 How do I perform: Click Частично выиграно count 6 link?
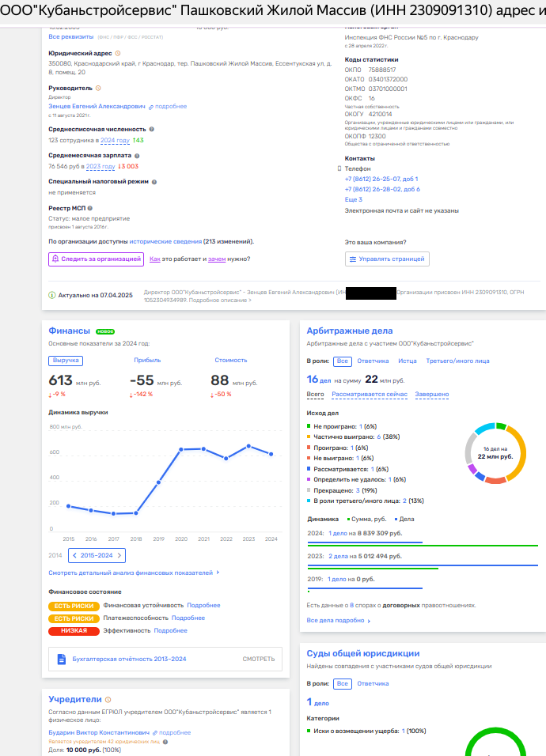[378, 437]
